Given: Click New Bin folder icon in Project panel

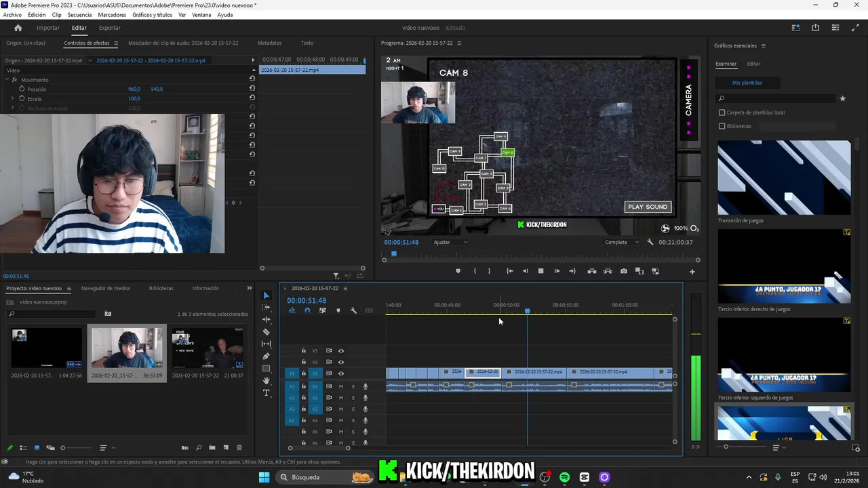Looking at the screenshot, I should (212, 448).
